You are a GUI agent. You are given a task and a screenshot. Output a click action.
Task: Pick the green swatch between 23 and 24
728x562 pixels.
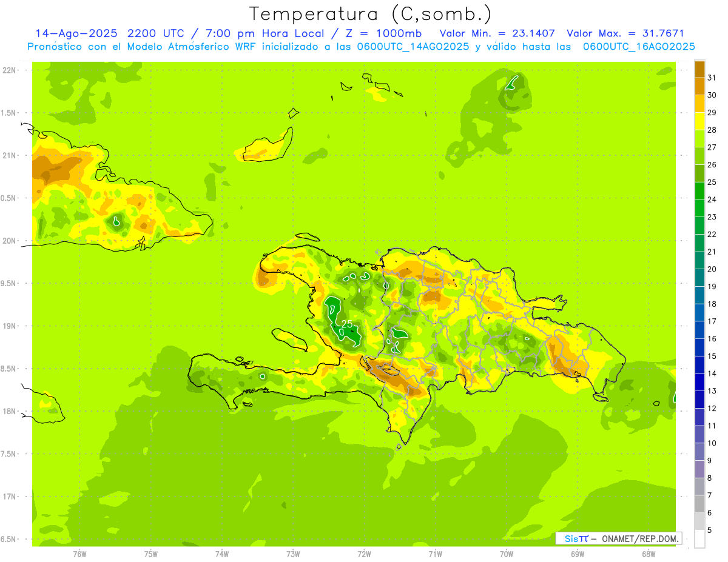point(699,208)
